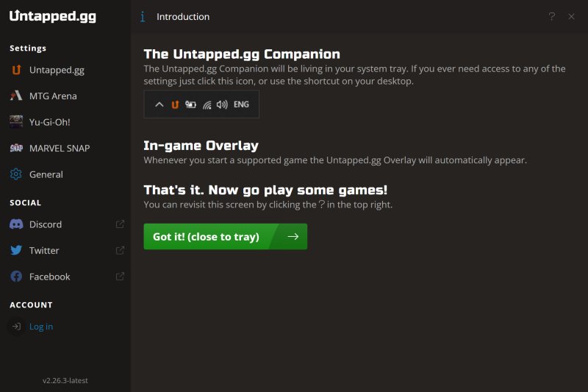
Task: Click the SOCIAL section label
Action: 26,203
